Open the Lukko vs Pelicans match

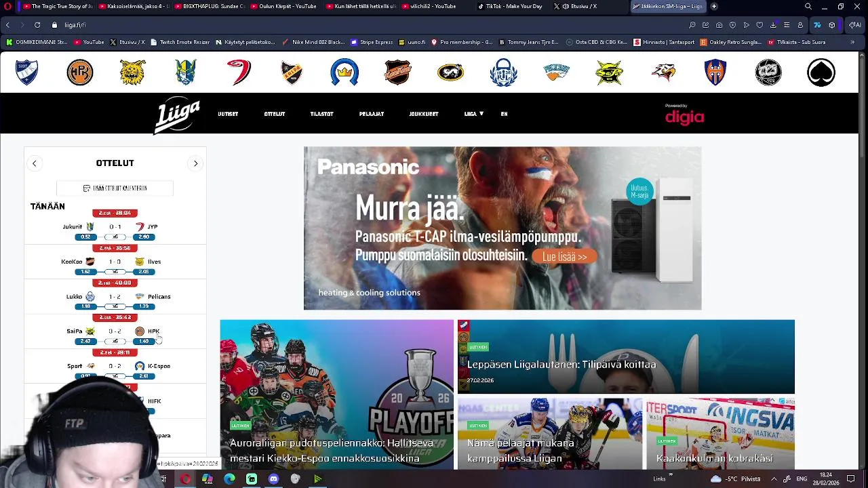pyautogui.click(x=115, y=296)
